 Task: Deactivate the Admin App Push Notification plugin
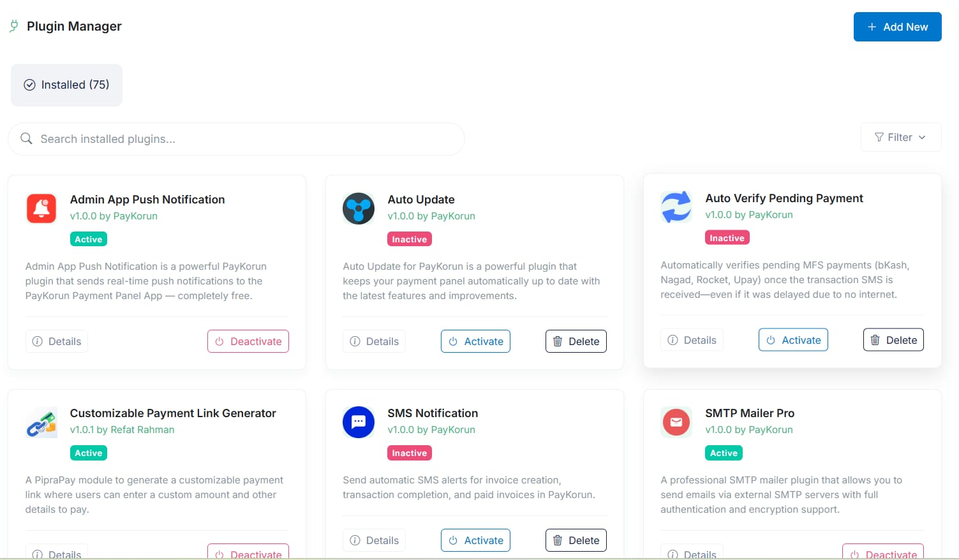click(248, 341)
